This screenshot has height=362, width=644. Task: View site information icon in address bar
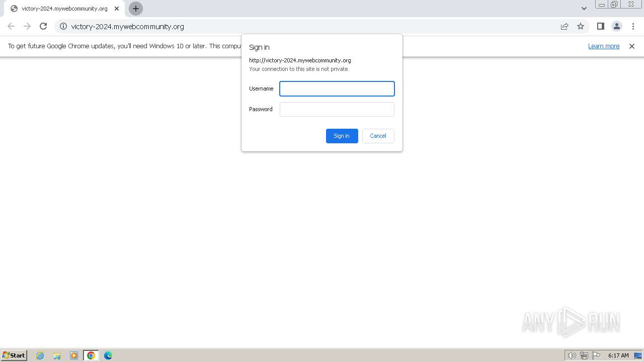pos(63,26)
